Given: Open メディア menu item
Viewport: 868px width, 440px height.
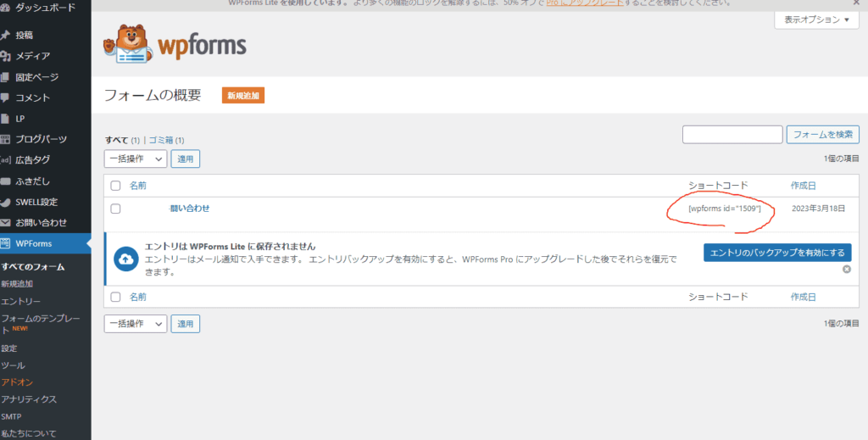Looking at the screenshot, I should click(x=33, y=56).
